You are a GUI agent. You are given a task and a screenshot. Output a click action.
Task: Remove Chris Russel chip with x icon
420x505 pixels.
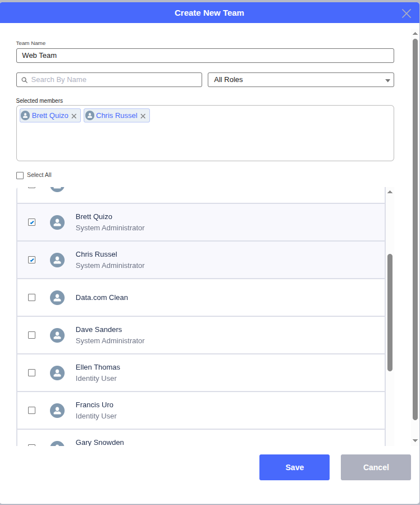point(143,116)
